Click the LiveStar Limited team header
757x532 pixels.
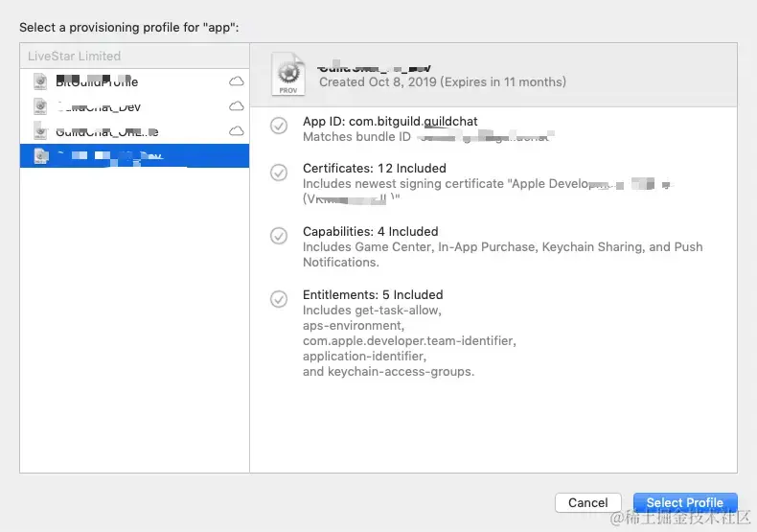tap(75, 56)
